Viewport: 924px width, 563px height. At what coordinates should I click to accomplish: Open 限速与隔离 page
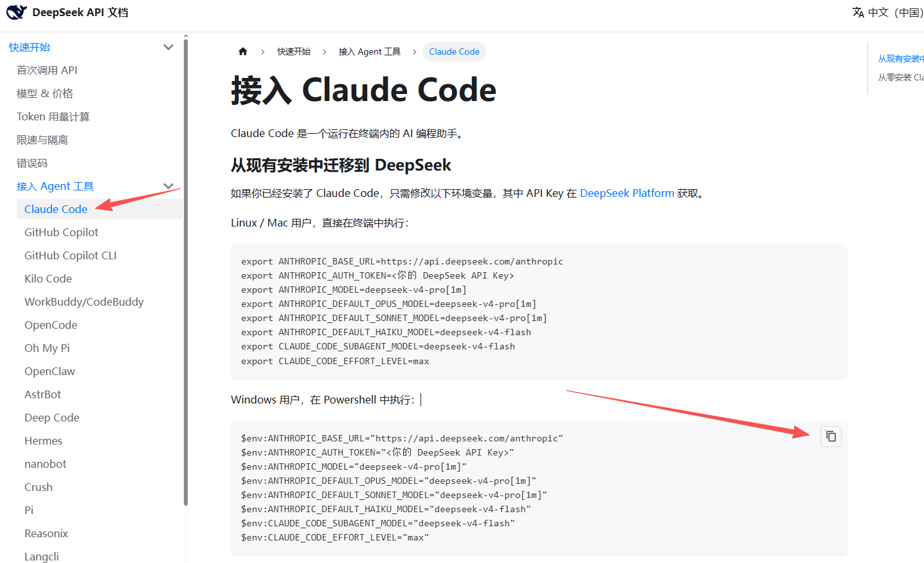click(42, 140)
